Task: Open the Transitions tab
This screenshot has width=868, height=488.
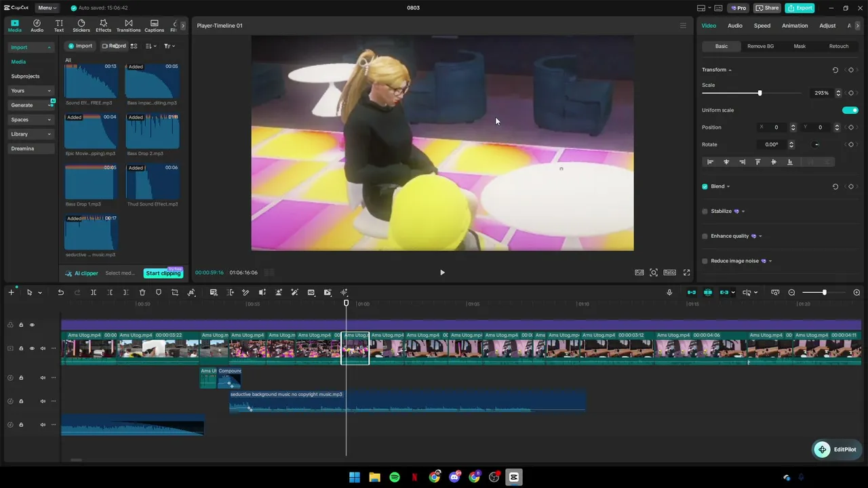Action: tap(128, 26)
